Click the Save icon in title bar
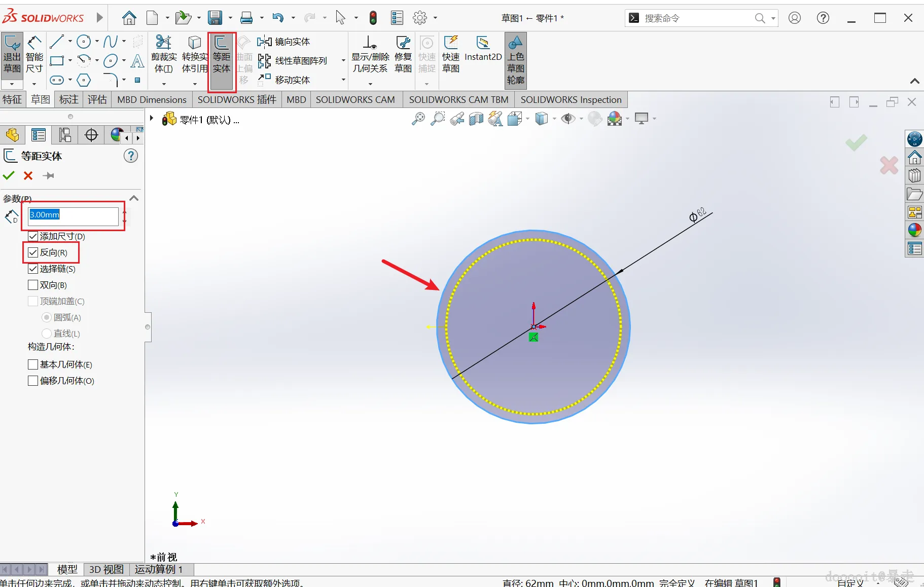 click(x=215, y=18)
